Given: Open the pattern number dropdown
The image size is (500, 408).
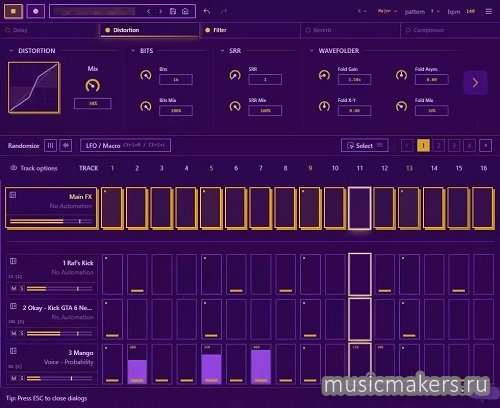Looking at the screenshot, I should 435,11.
